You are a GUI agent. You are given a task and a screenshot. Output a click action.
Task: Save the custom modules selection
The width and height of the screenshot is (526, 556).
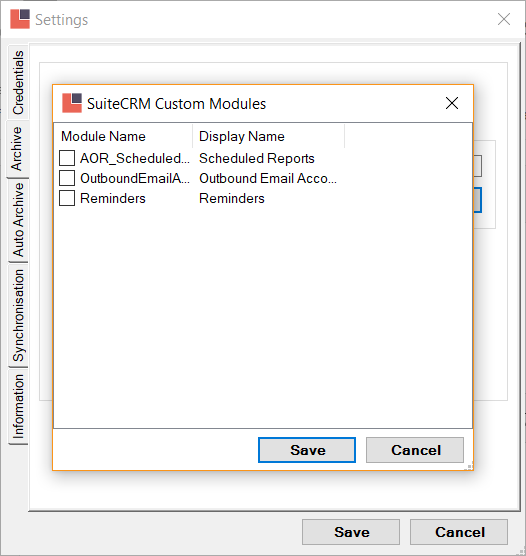pos(307,450)
